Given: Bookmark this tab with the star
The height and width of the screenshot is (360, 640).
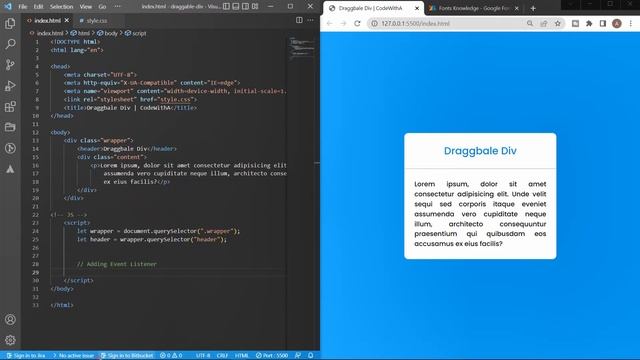Looking at the screenshot, I should tap(558, 24).
